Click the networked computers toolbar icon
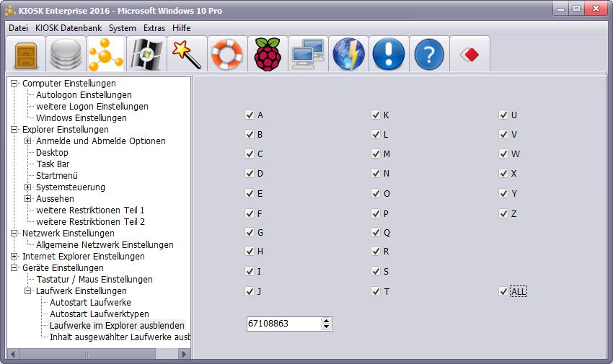The width and height of the screenshot is (613, 364). (308, 55)
